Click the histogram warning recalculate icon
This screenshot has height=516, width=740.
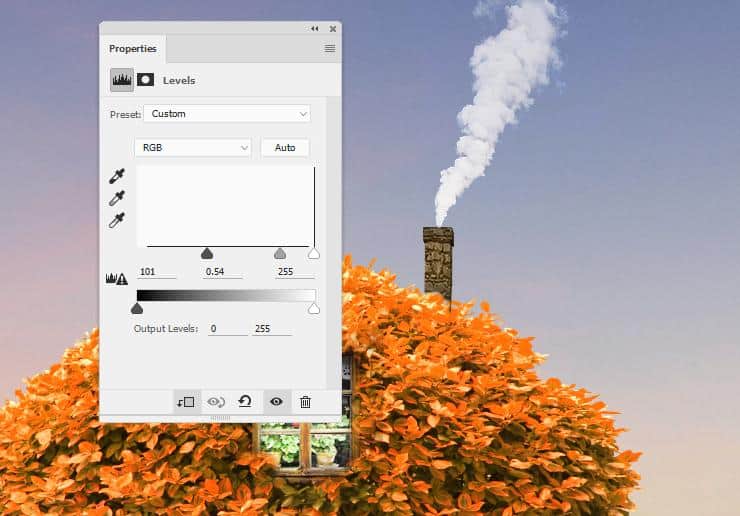[x=117, y=279]
